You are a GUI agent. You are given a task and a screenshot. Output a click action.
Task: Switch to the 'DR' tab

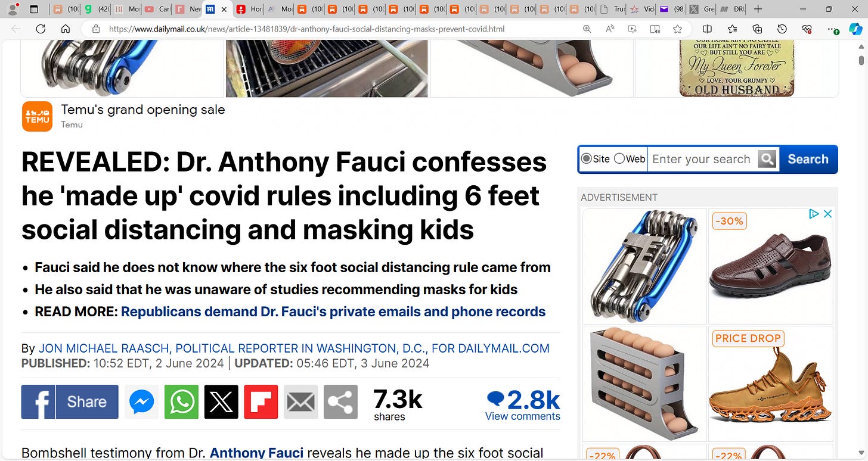(x=731, y=10)
